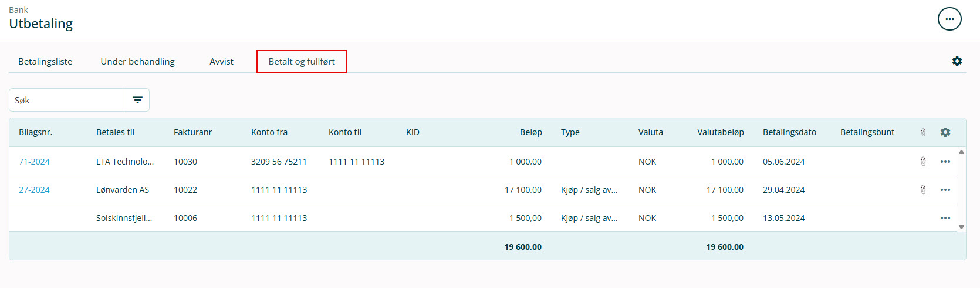Open voucher link 71-2024
980x288 pixels.
click(x=34, y=162)
